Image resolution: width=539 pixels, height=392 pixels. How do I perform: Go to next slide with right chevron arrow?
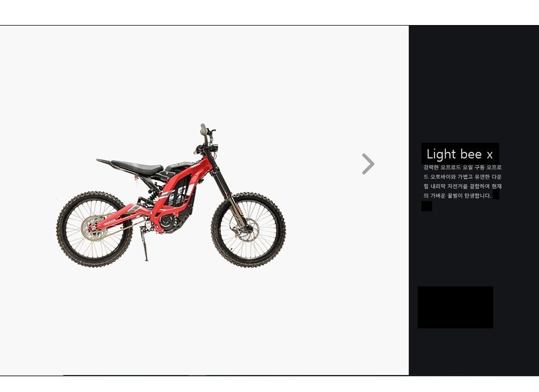tap(368, 164)
